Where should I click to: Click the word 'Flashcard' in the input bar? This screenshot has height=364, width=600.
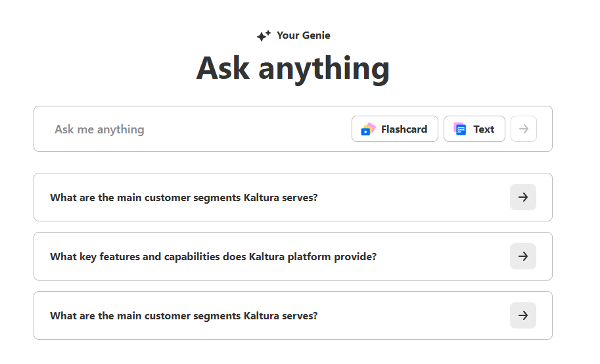tap(404, 129)
